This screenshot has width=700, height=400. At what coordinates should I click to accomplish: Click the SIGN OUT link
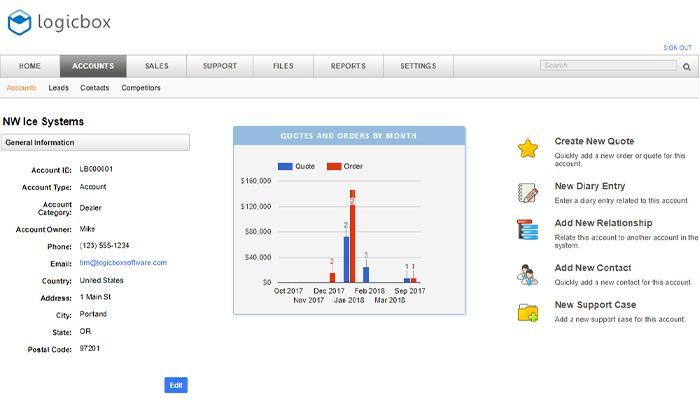point(677,48)
